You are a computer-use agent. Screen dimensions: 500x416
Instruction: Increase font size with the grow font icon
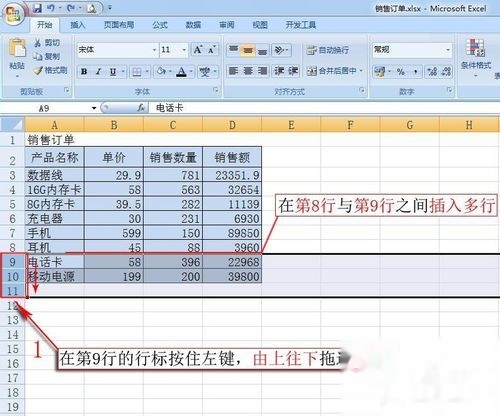click(x=198, y=50)
